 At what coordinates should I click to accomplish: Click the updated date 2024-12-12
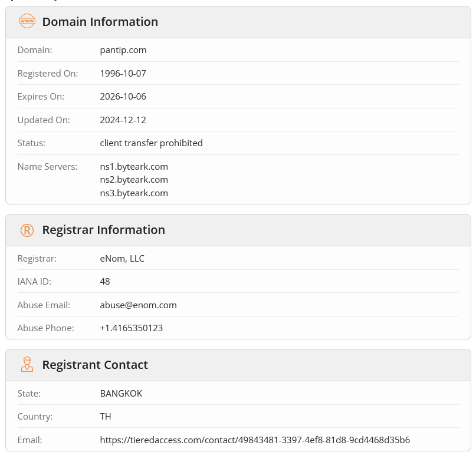tap(123, 120)
